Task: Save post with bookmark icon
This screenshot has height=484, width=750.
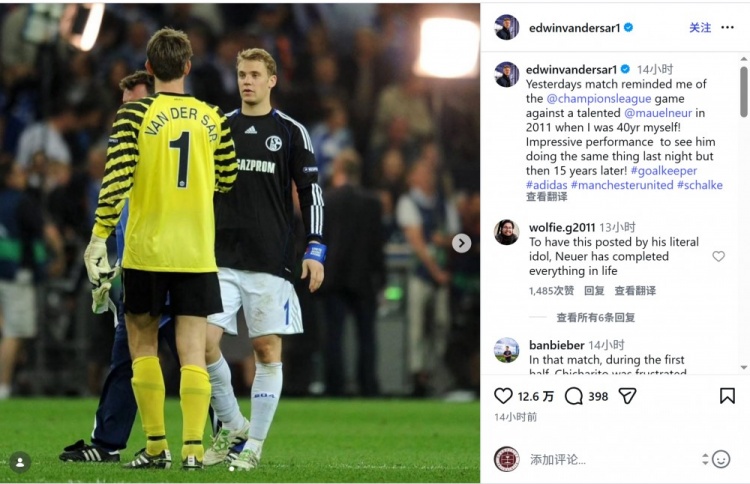Action: coord(727,396)
